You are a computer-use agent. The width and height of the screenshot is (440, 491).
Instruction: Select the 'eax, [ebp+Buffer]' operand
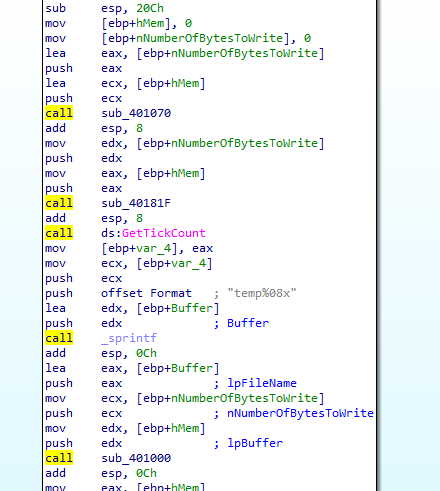point(160,368)
